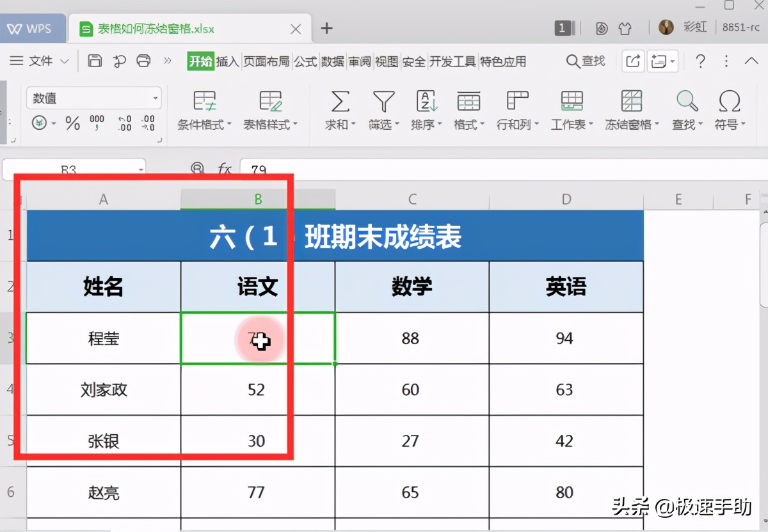
Task: Open the 行和列 rows and columns tool
Action: pyautogui.click(x=518, y=111)
